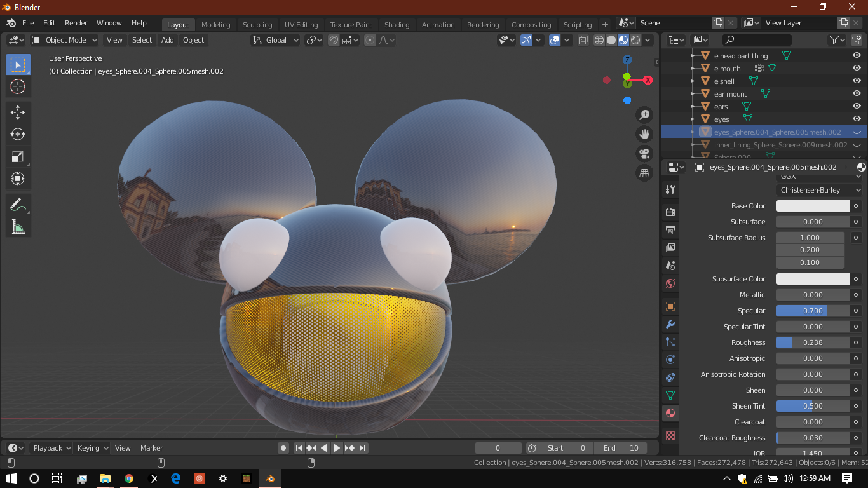Hide 'e head part thing' in outliner
868x488 pixels.
857,56
